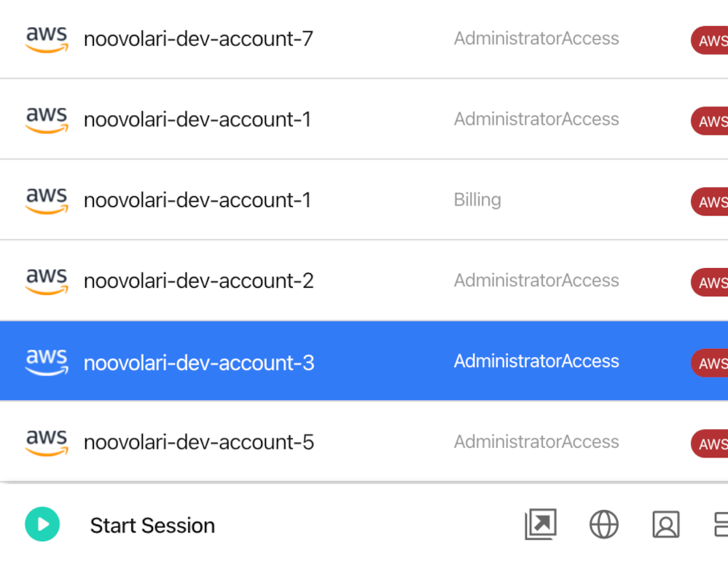The width and height of the screenshot is (728, 566).
Task: Click the green Start Session play icon
Action: (42, 524)
